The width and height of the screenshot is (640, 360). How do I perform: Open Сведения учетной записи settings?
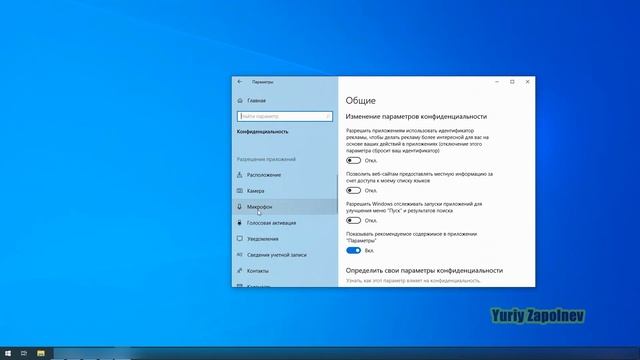(x=285, y=255)
